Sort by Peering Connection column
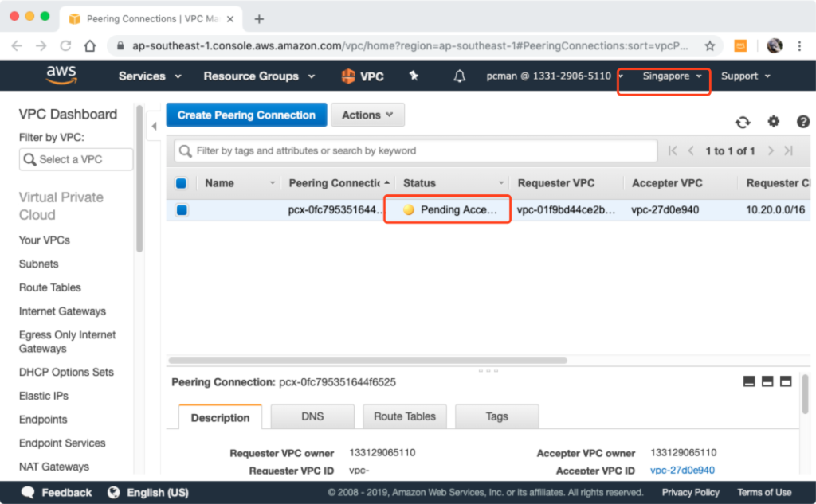 click(x=339, y=183)
